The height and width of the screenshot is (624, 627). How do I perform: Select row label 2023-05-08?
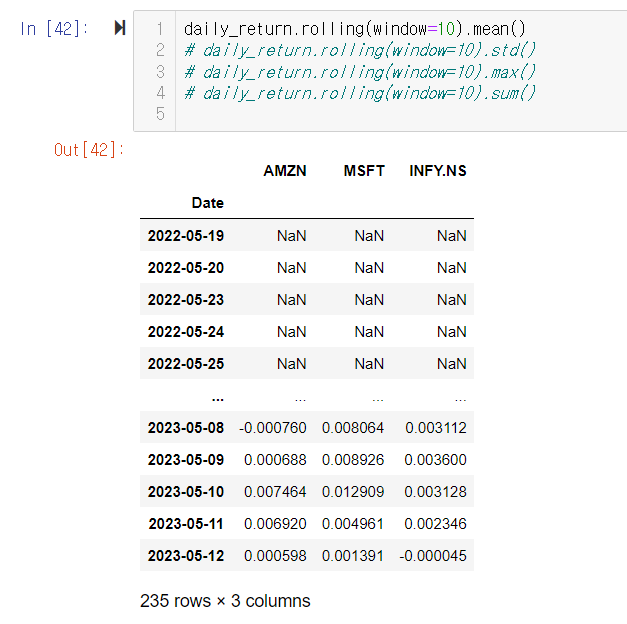(186, 428)
